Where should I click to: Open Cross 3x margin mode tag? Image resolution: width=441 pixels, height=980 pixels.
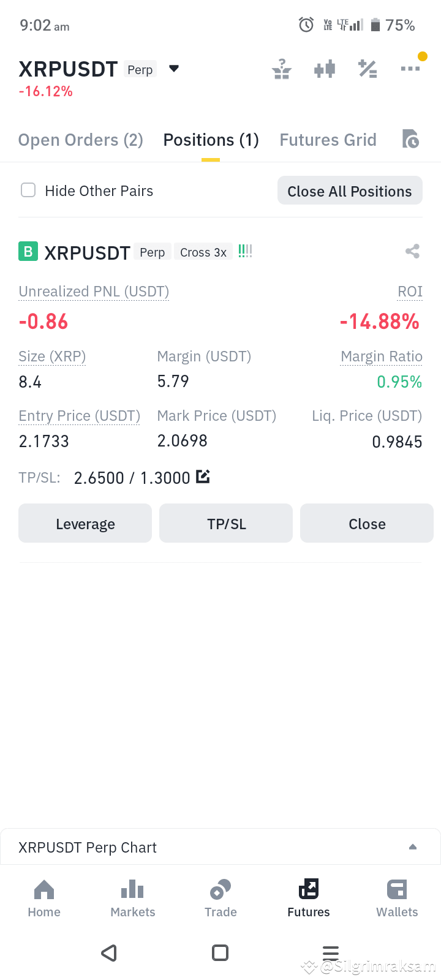203,252
